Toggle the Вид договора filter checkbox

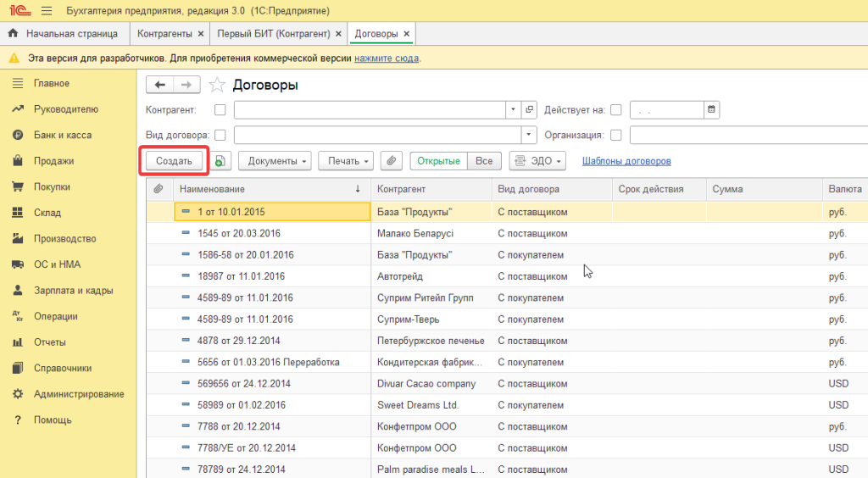point(220,135)
